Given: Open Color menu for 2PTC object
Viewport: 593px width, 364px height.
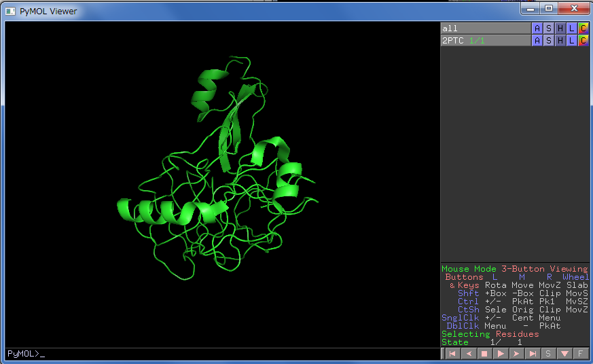Looking at the screenshot, I should point(583,41).
